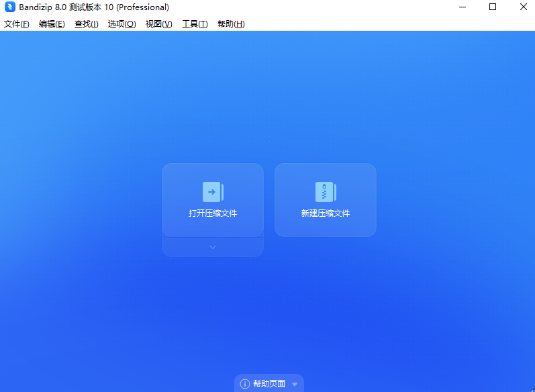Click the 打开压缩文件 text label
The width and height of the screenshot is (535, 392).
[213, 213]
